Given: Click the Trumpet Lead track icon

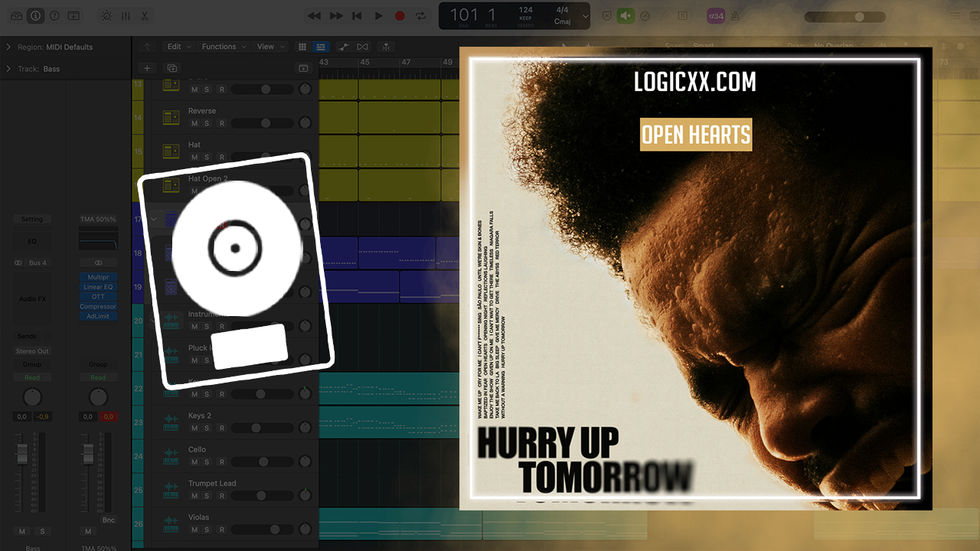Looking at the screenshot, I should [171, 490].
